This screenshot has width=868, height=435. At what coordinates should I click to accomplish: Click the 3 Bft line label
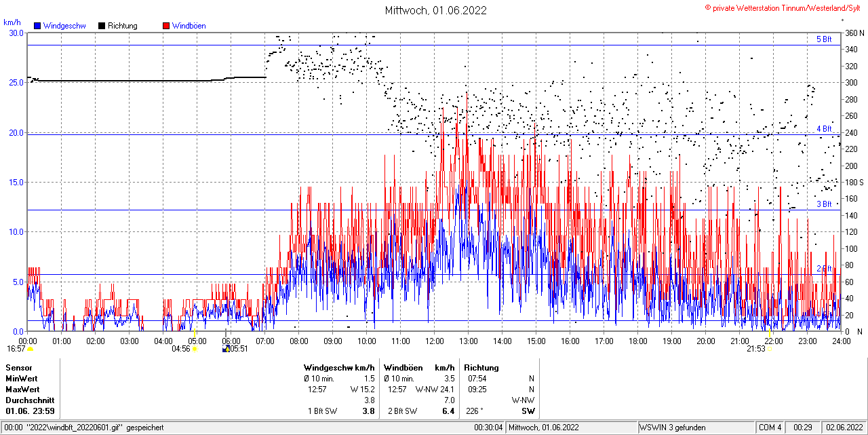pyautogui.click(x=824, y=204)
